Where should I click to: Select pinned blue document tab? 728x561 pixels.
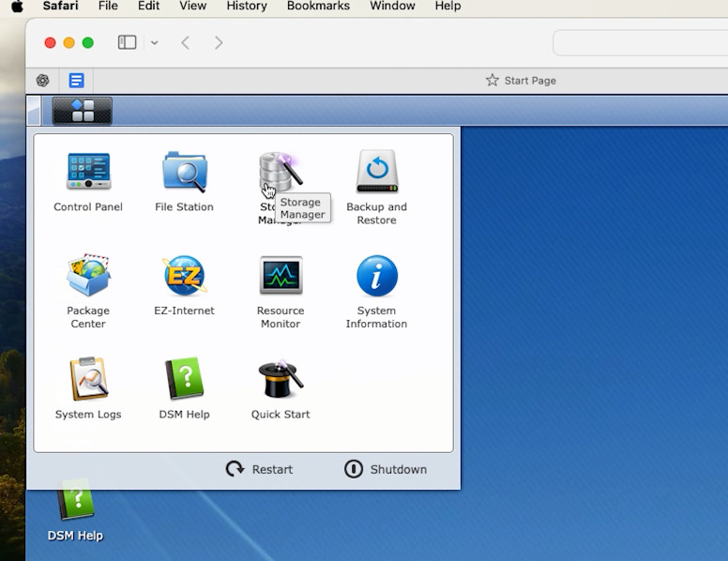click(77, 81)
